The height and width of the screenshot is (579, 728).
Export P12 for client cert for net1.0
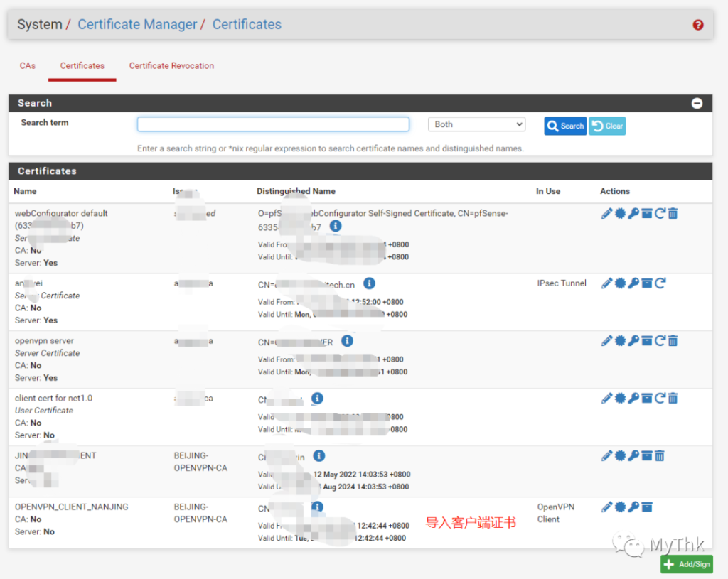646,399
